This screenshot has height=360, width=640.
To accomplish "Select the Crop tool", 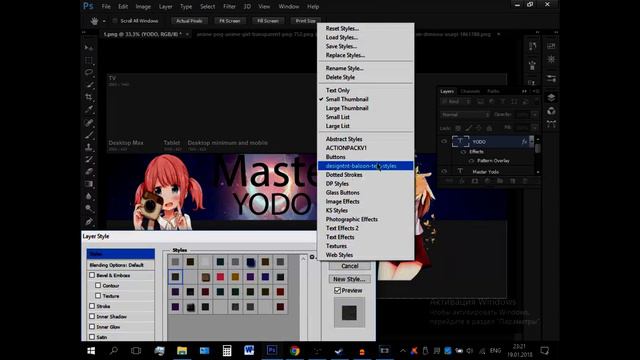I will click(89, 97).
